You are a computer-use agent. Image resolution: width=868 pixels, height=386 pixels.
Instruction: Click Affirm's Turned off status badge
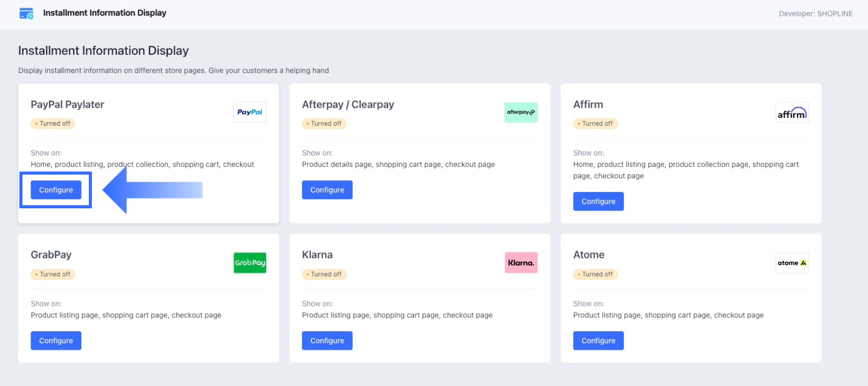tap(595, 124)
